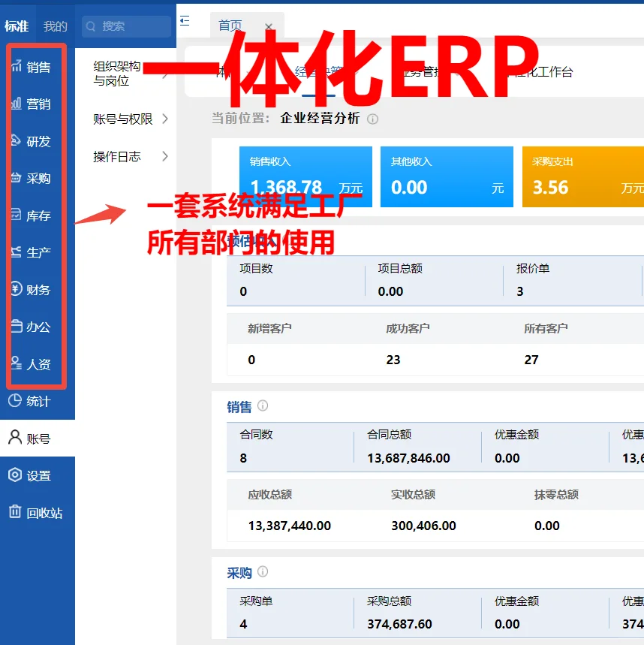Switch to the 我的 tab
This screenshot has height=645, width=644.
(x=55, y=25)
